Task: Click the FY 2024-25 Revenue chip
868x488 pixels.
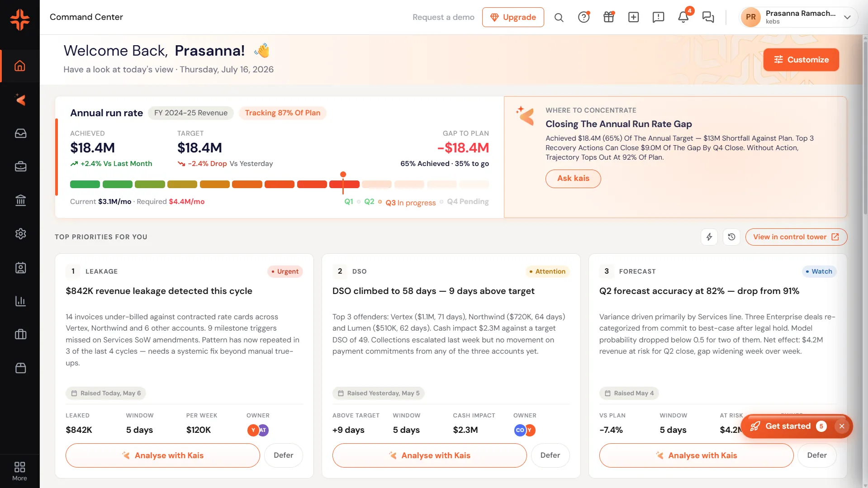Action: coord(191,113)
